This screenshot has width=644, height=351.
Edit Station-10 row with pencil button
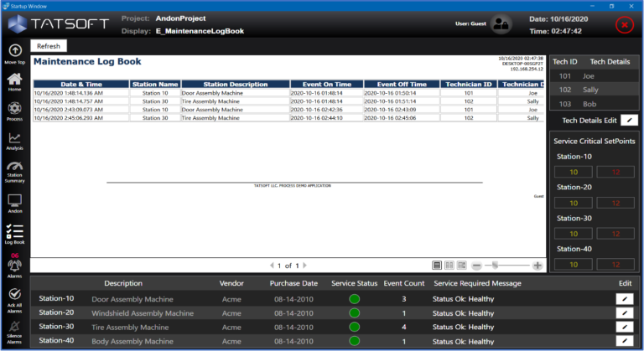coord(625,298)
